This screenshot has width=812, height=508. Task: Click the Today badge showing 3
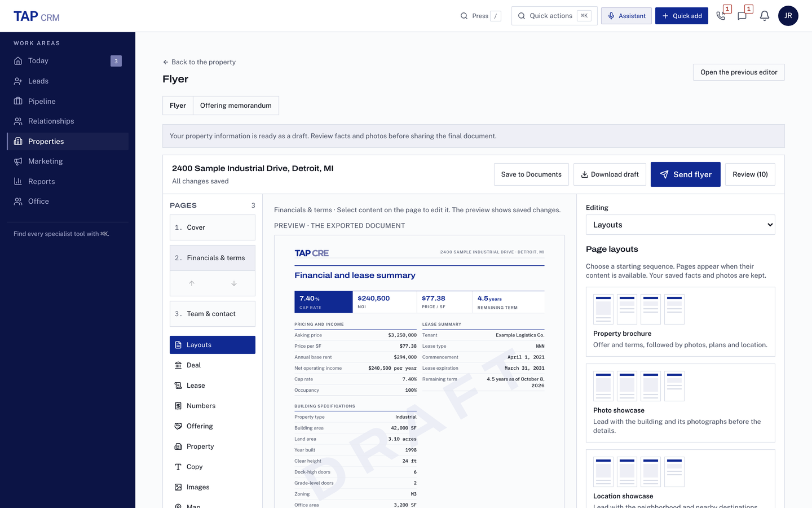coord(116,61)
